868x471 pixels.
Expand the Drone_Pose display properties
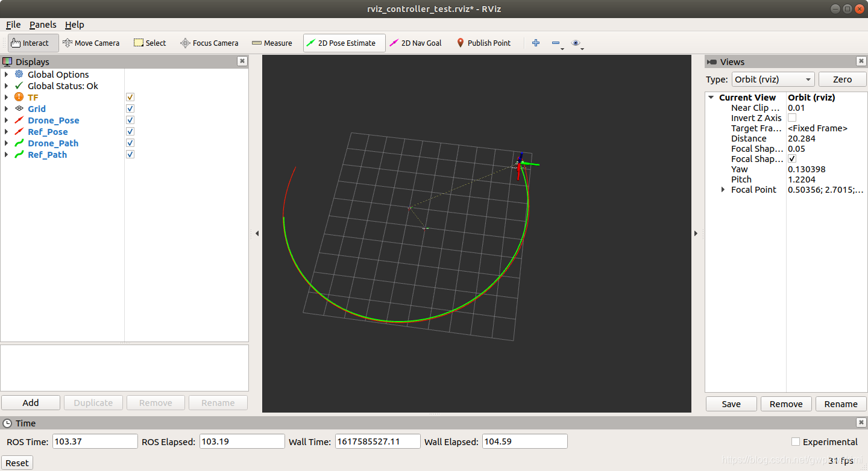coord(6,120)
